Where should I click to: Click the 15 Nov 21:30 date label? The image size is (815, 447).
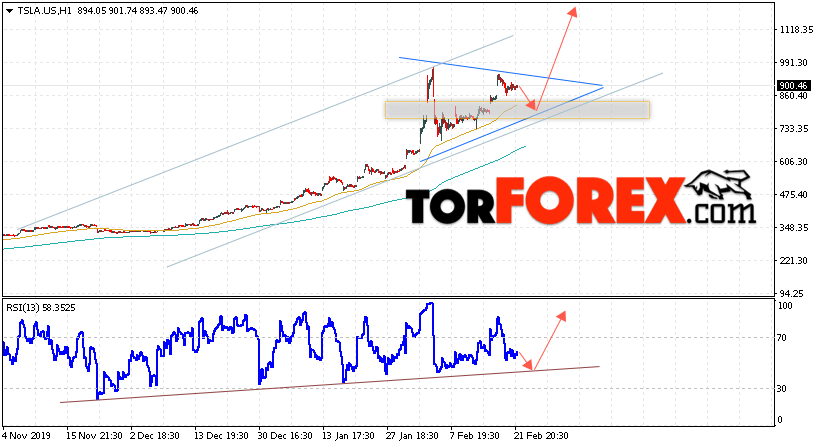[94, 436]
